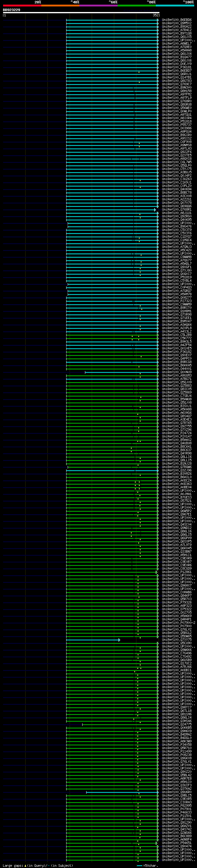
Task: Select the label UniRef100_A9UUM3
Action: (177, 376)
